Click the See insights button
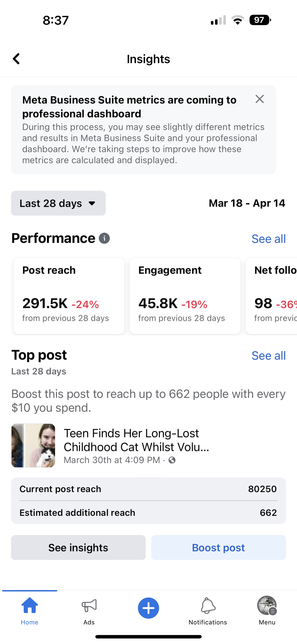This screenshot has height=644, width=297. tap(78, 547)
